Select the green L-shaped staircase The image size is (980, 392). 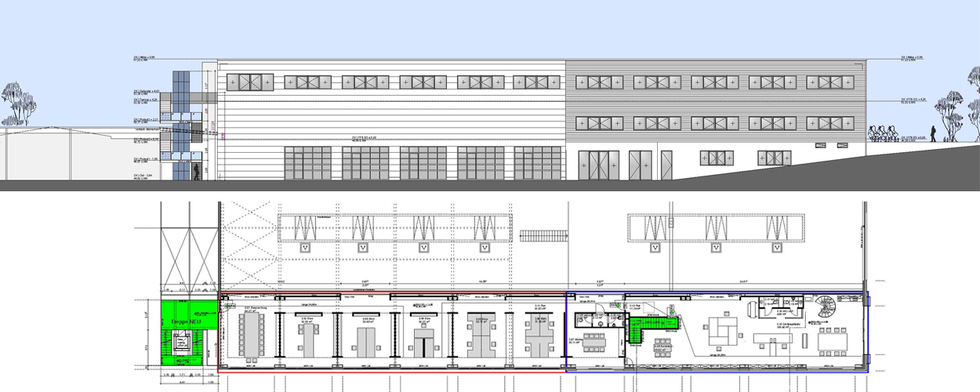coord(648,325)
